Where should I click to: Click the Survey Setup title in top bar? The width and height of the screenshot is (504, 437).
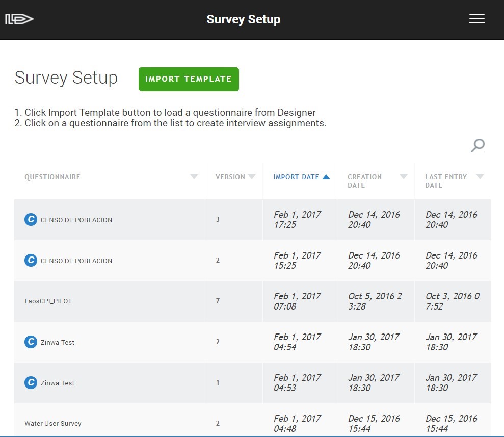pyautogui.click(x=244, y=19)
